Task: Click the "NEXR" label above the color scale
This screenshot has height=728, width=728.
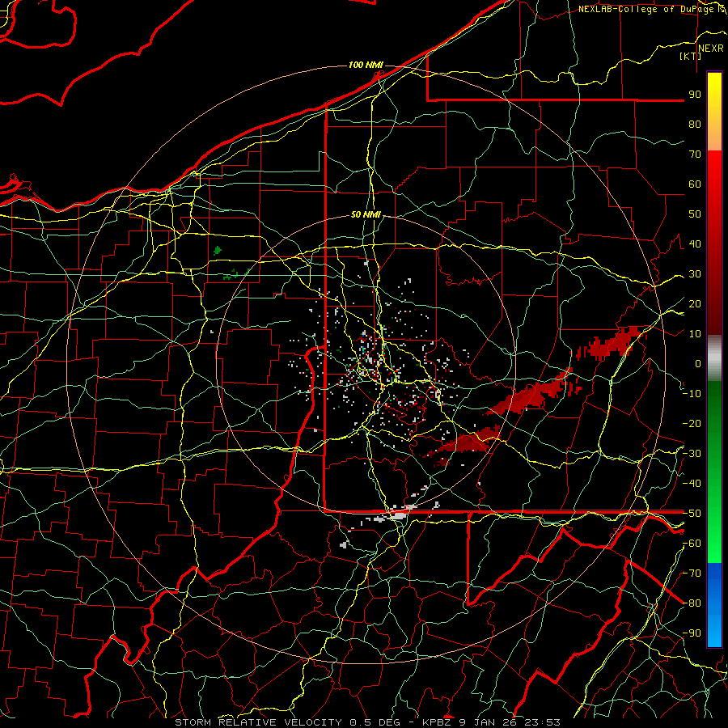Action: point(710,49)
